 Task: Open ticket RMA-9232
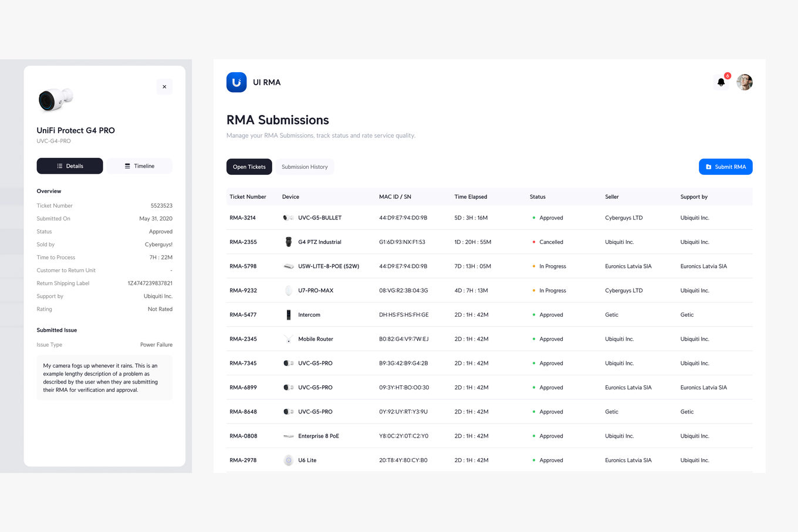(x=243, y=290)
